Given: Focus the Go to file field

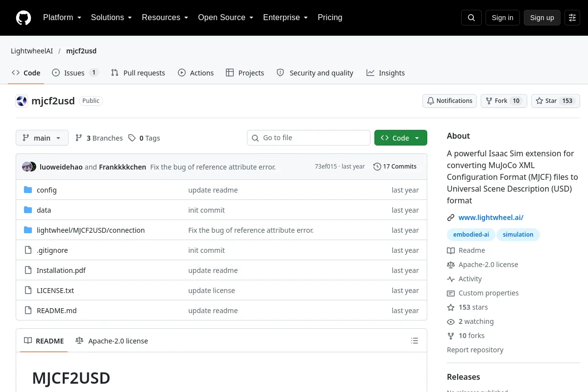Looking at the screenshot, I should point(309,138).
